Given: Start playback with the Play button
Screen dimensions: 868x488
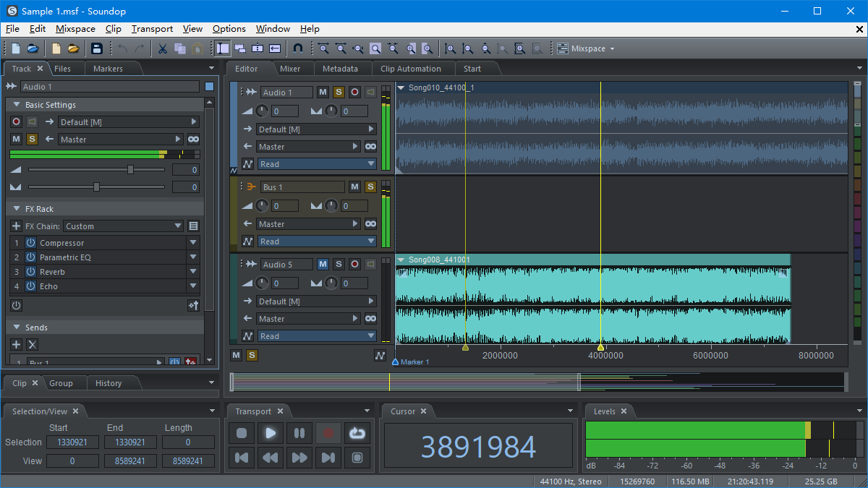Looking at the screenshot, I should 270,433.
